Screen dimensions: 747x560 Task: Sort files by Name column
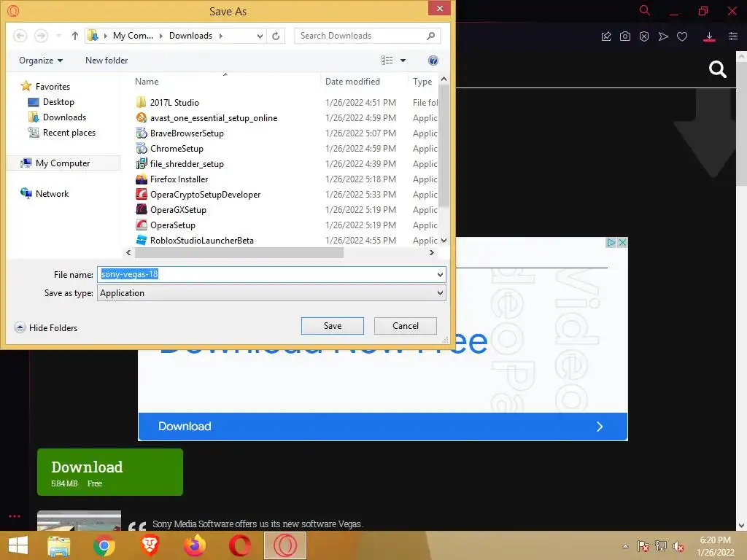147,82
